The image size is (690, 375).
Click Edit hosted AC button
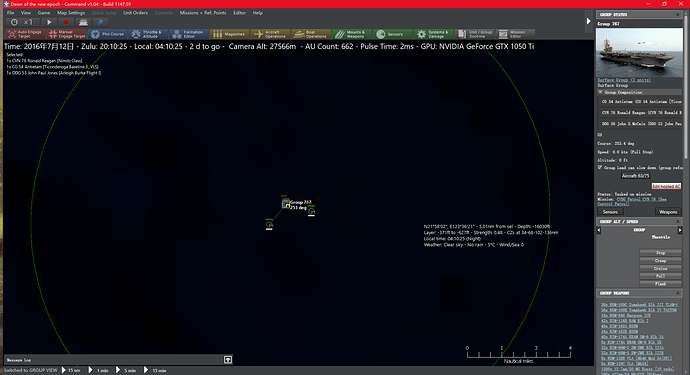coord(666,186)
